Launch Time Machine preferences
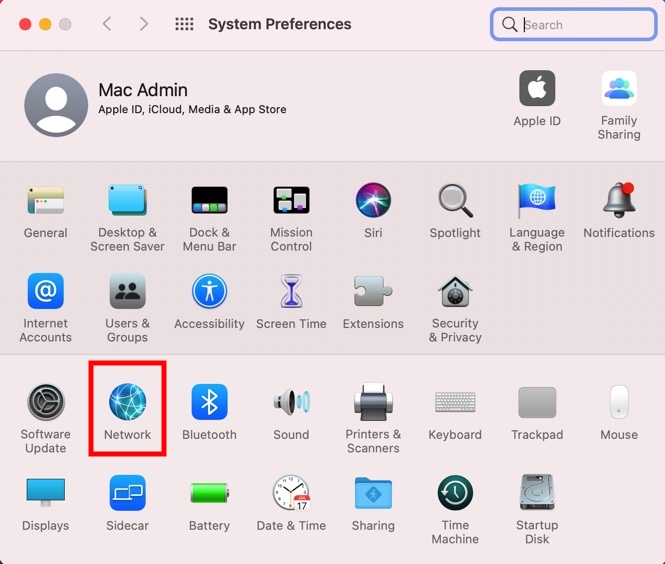This screenshot has height=564, width=665. coord(455,494)
